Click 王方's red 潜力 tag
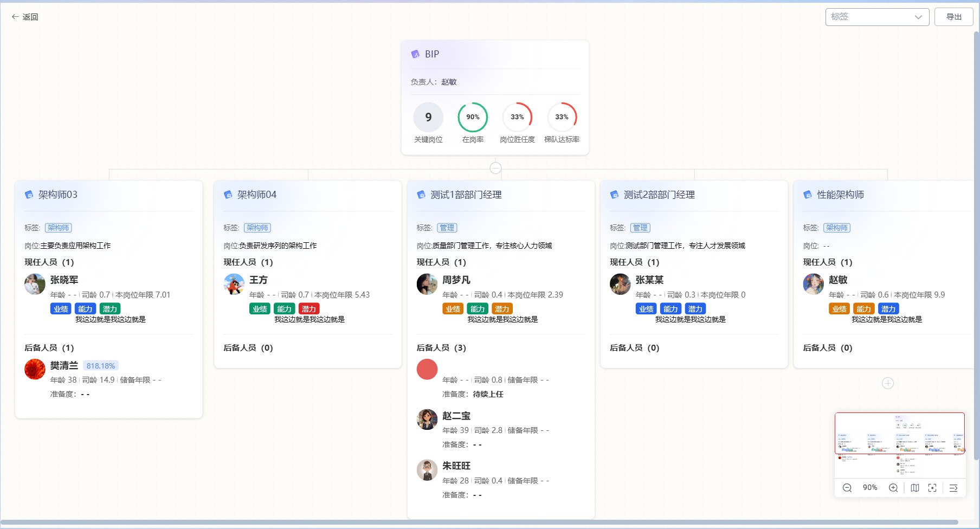This screenshot has width=980, height=529. (309, 309)
